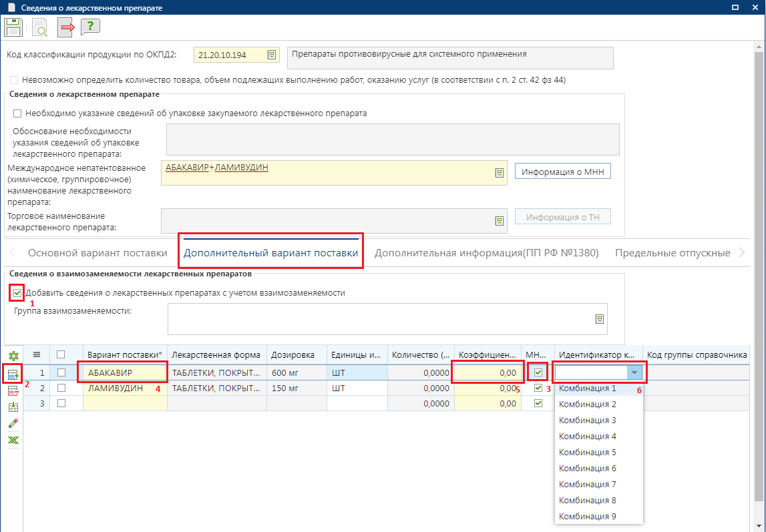Open the trade name lookup icon
The width and height of the screenshot is (766, 532).
[499, 221]
